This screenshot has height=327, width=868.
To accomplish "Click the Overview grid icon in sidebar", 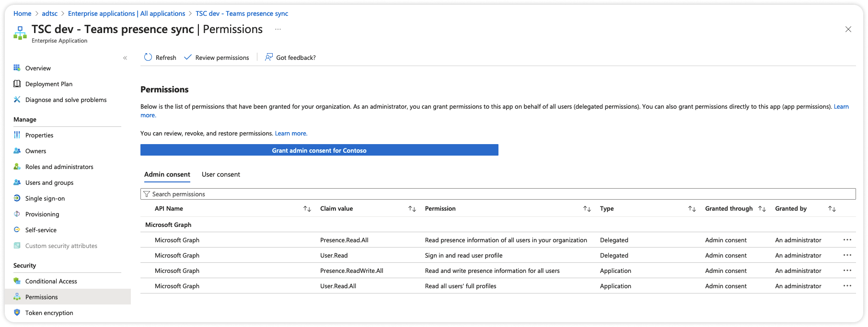I will (17, 68).
